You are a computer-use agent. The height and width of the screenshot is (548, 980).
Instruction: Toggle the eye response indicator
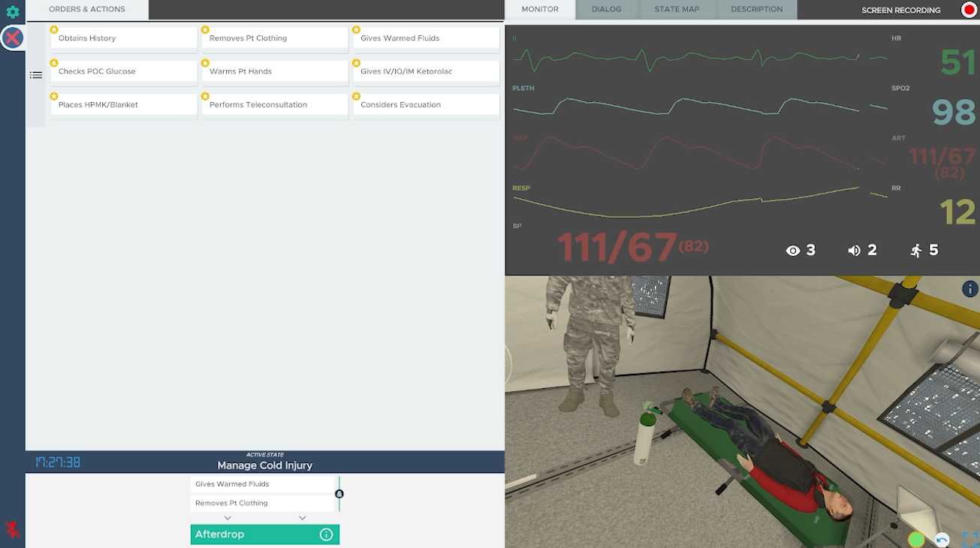click(793, 251)
